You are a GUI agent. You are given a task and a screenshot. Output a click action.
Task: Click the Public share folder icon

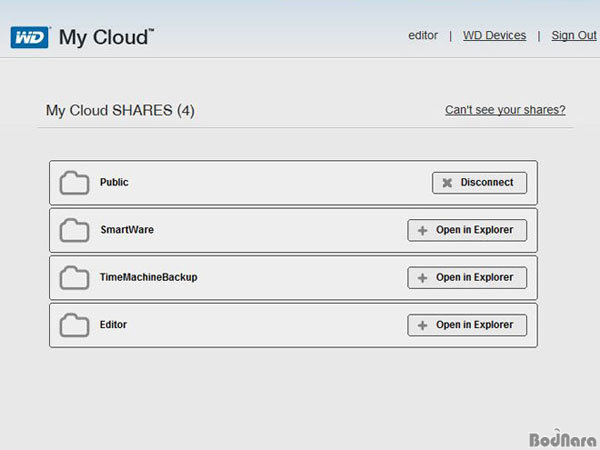(74, 183)
